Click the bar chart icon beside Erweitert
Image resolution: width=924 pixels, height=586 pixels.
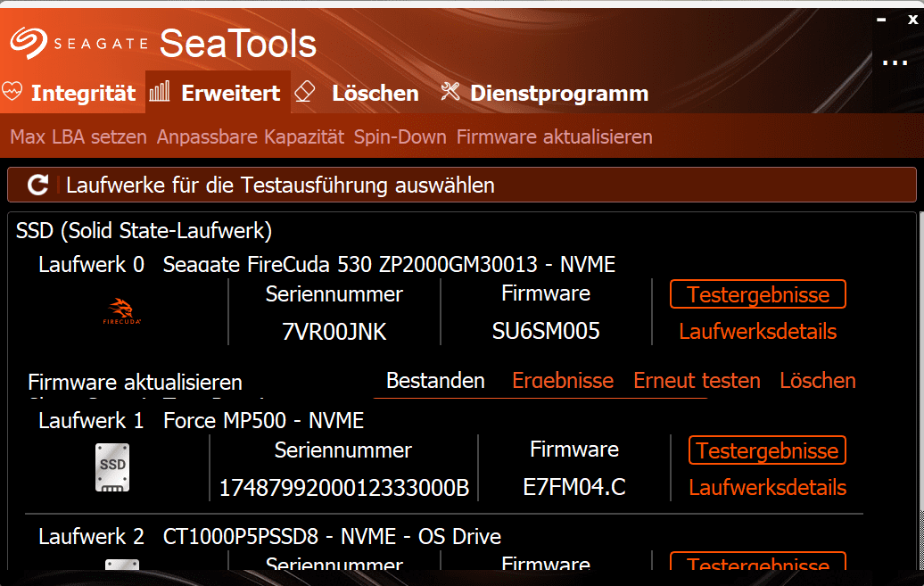click(x=160, y=91)
